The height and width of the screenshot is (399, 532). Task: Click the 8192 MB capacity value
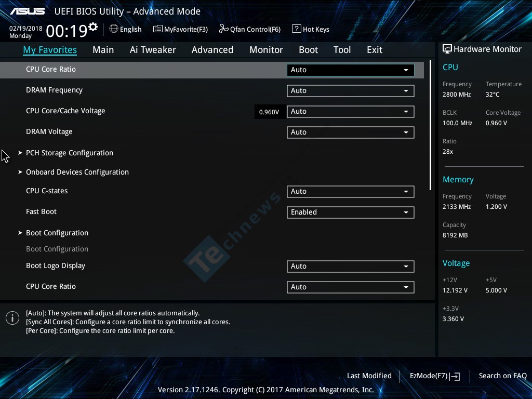455,235
